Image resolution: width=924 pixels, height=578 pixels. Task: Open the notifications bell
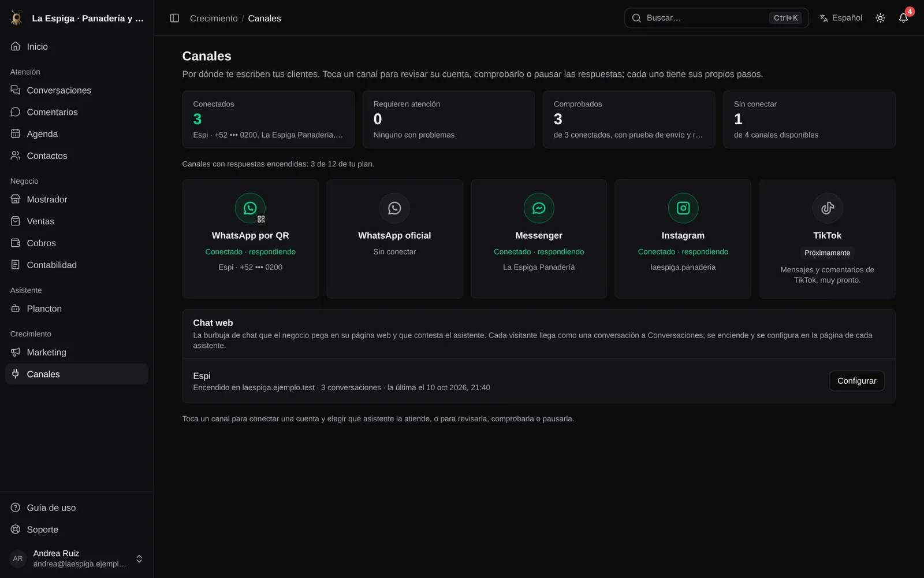click(903, 18)
